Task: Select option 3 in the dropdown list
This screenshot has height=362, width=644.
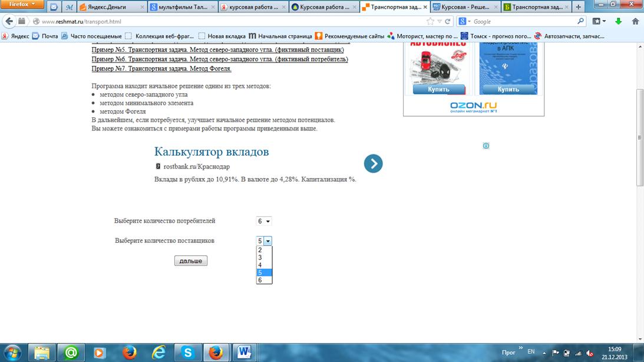Action: pyautogui.click(x=264, y=258)
